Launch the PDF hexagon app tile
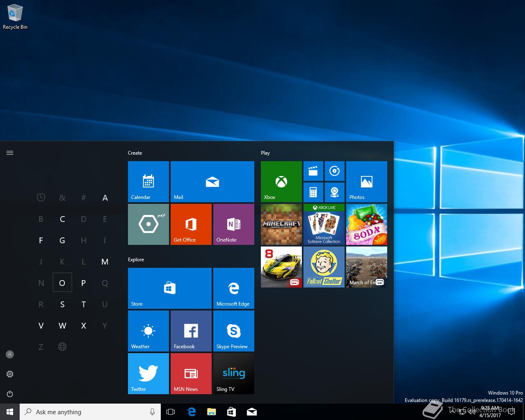525x420 pixels. [148, 224]
